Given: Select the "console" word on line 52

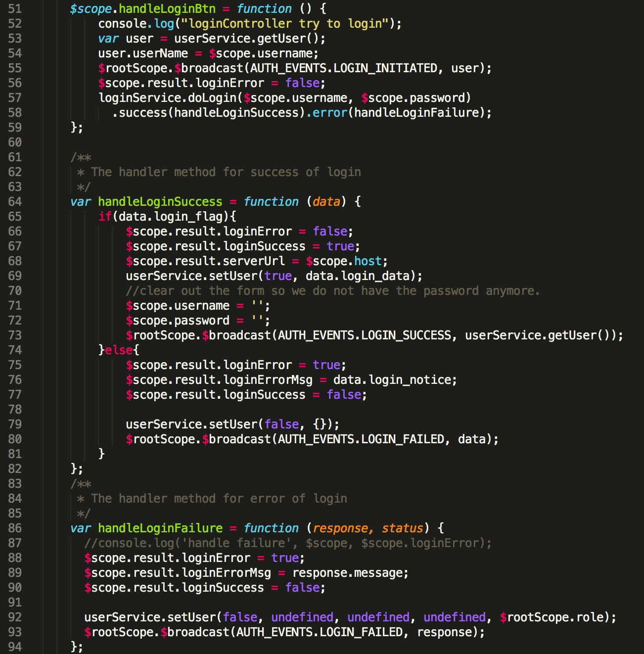Looking at the screenshot, I should pyautogui.click(x=122, y=24).
